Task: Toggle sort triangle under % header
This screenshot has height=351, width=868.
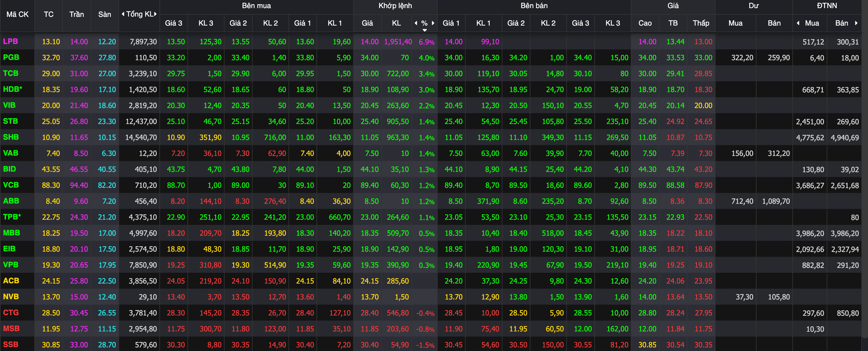Action: (x=425, y=30)
